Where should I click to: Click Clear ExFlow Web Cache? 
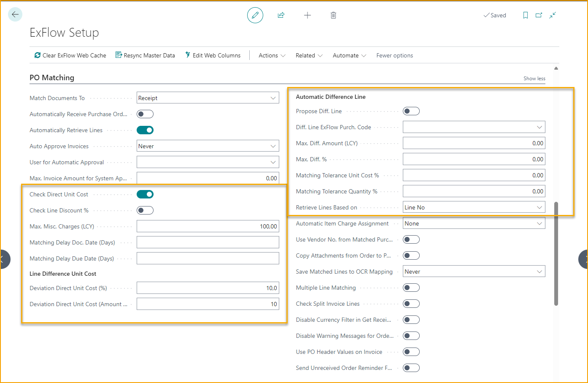[x=70, y=55]
